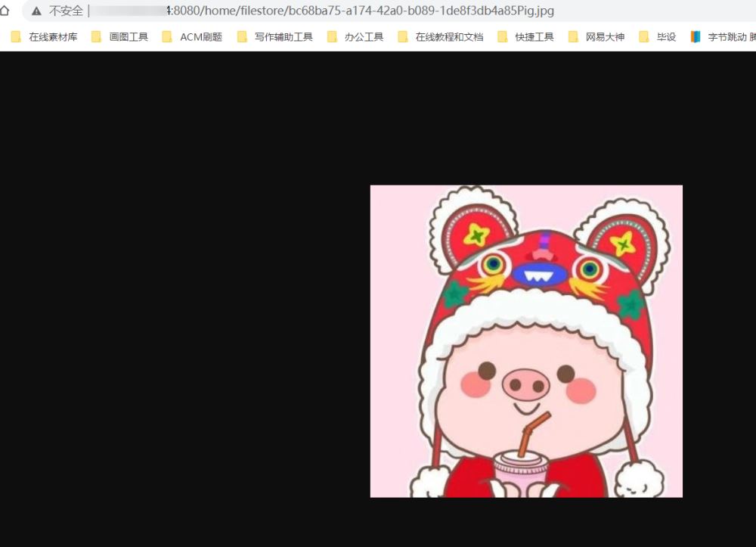
Task: Click the 办公工具 folder icon
Action: tap(333, 36)
